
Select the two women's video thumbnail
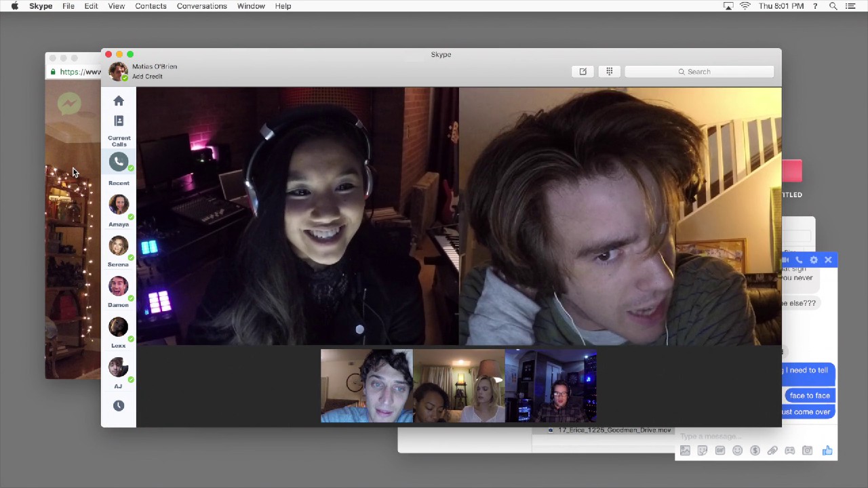click(x=459, y=386)
